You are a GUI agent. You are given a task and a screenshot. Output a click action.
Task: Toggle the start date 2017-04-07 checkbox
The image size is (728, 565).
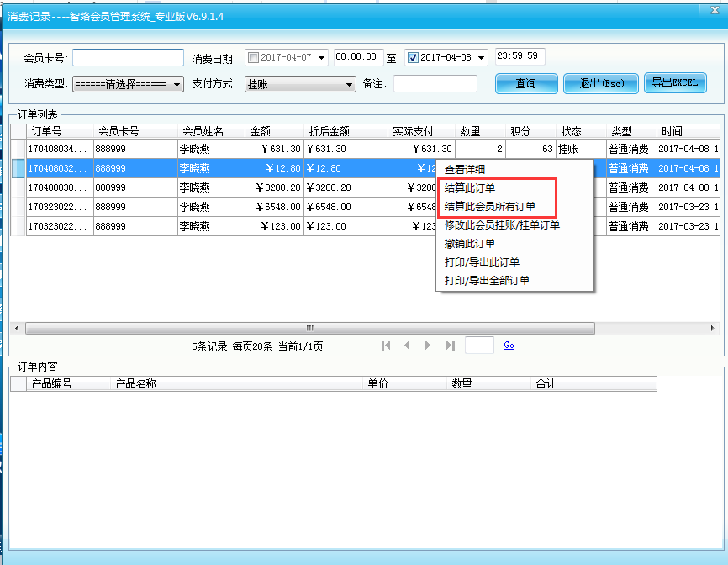click(x=253, y=58)
